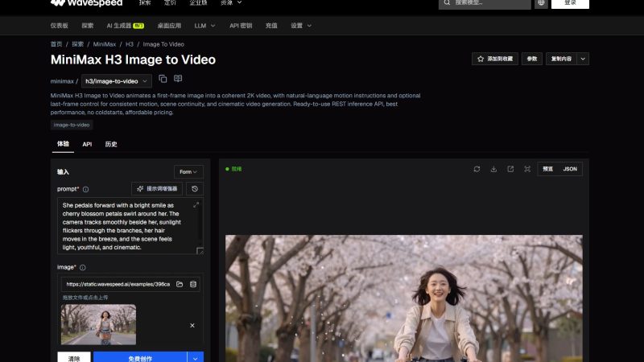
Task: Click the 登录 button
Action: pos(570,3)
